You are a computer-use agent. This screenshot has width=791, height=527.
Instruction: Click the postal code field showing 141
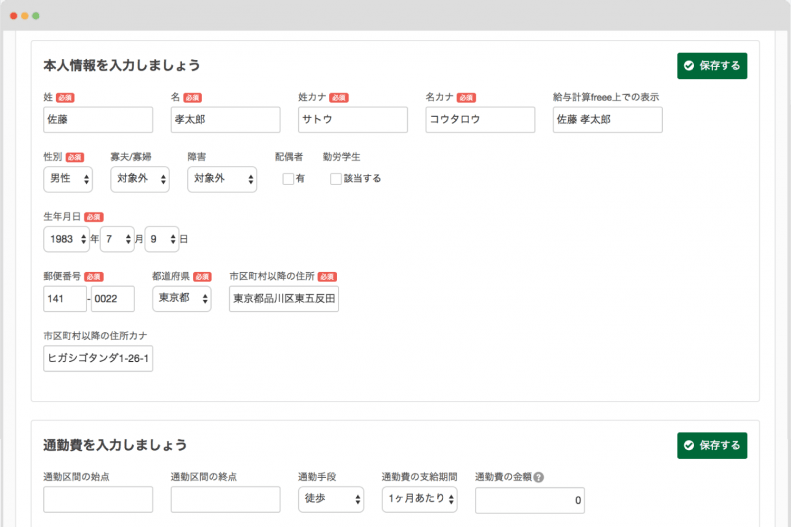point(65,299)
